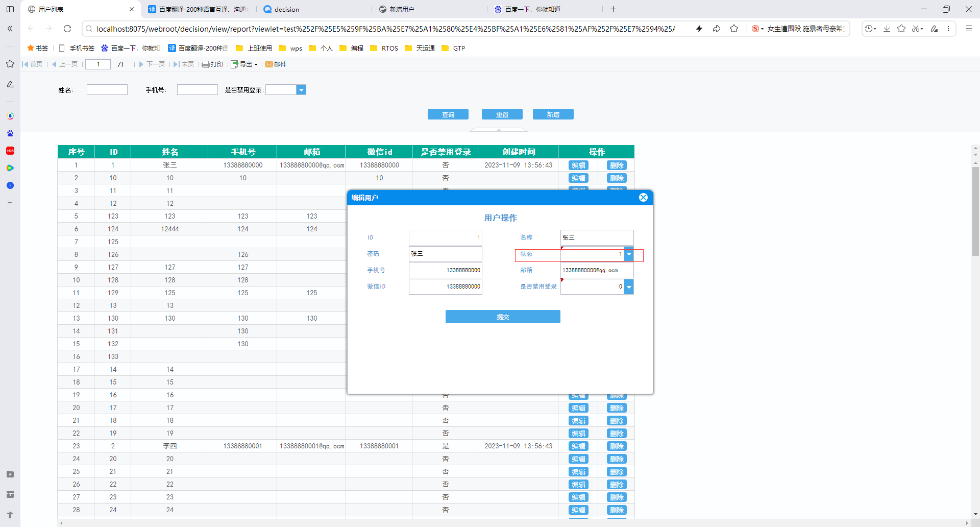980x527 pixels.
Task: Click the browser share icon in address bar
Action: point(717,29)
